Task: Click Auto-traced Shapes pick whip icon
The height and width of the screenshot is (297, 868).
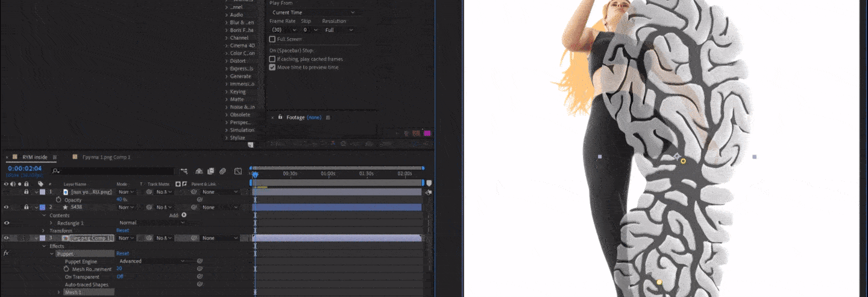Action: pos(200,284)
